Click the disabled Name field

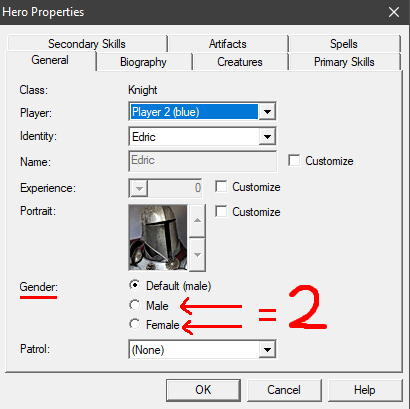(202, 161)
